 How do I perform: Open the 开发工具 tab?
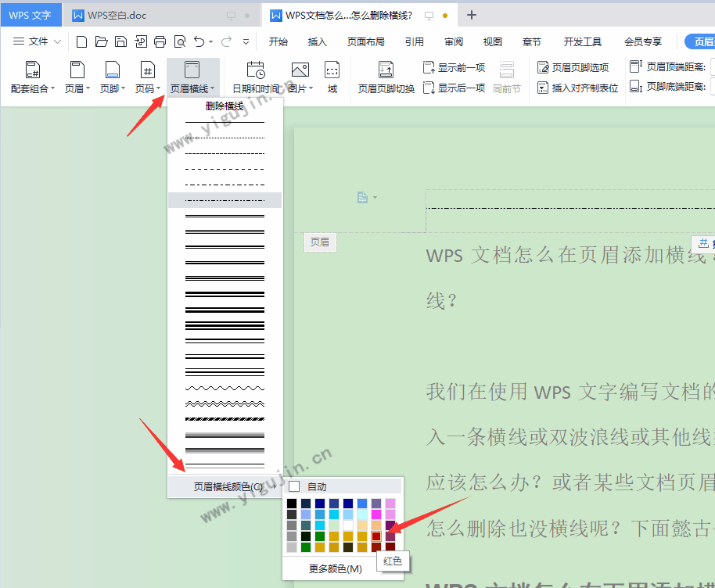click(582, 42)
